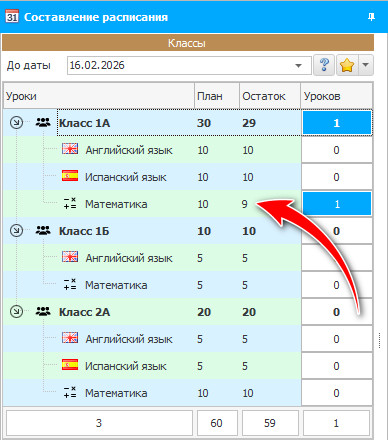
Task: Click group people icon for Класс 2А
Action: pyautogui.click(x=43, y=311)
